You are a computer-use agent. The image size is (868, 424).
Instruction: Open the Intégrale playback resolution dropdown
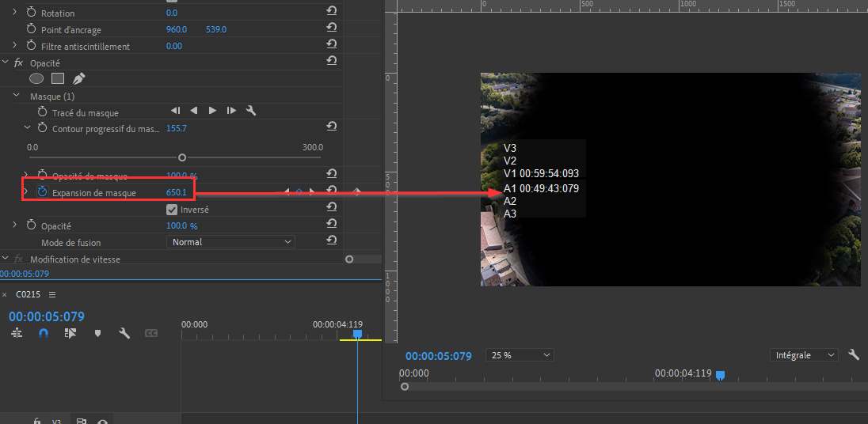tap(804, 355)
